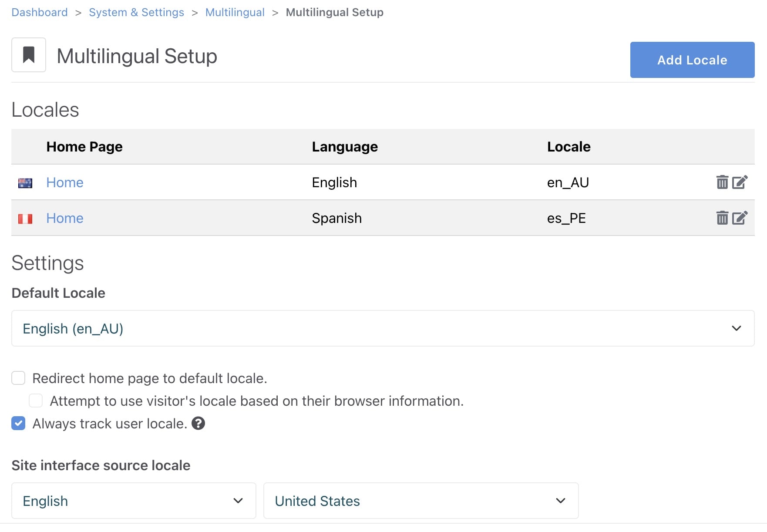Uncheck Always track user locale

[x=18, y=423]
